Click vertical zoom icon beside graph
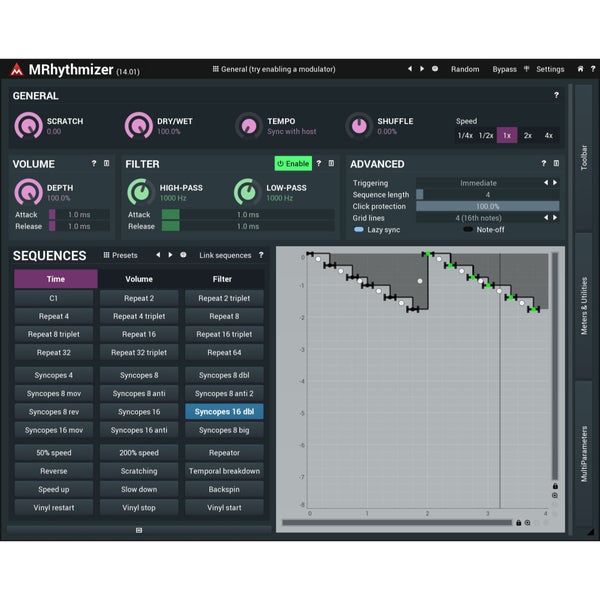Screen dimensions: 600x600 (555, 495)
